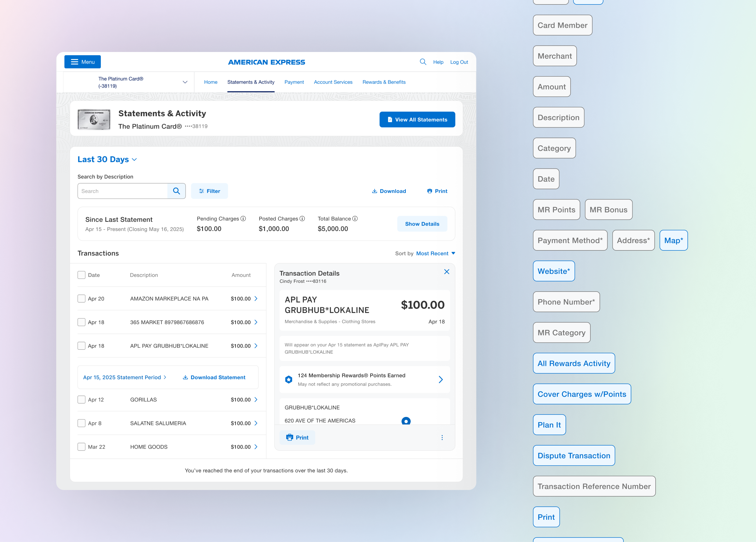
Task: Select the Merchant tag
Action: click(x=555, y=56)
